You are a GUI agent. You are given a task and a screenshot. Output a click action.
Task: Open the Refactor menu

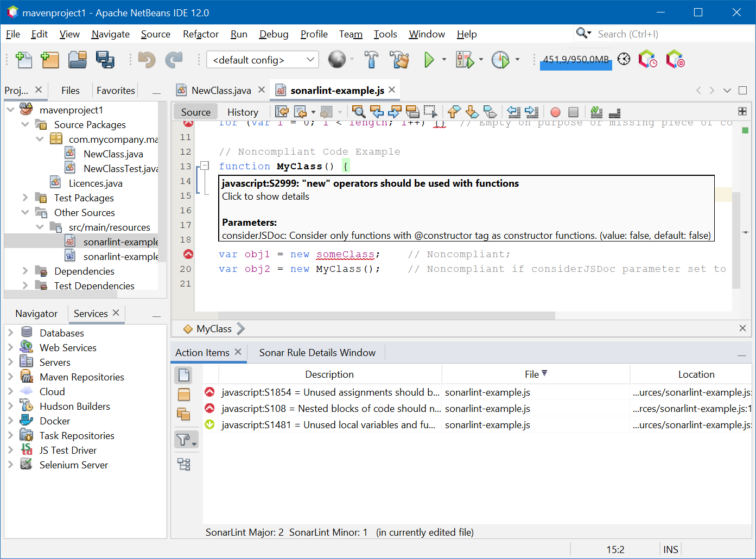click(x=200, y=34)
